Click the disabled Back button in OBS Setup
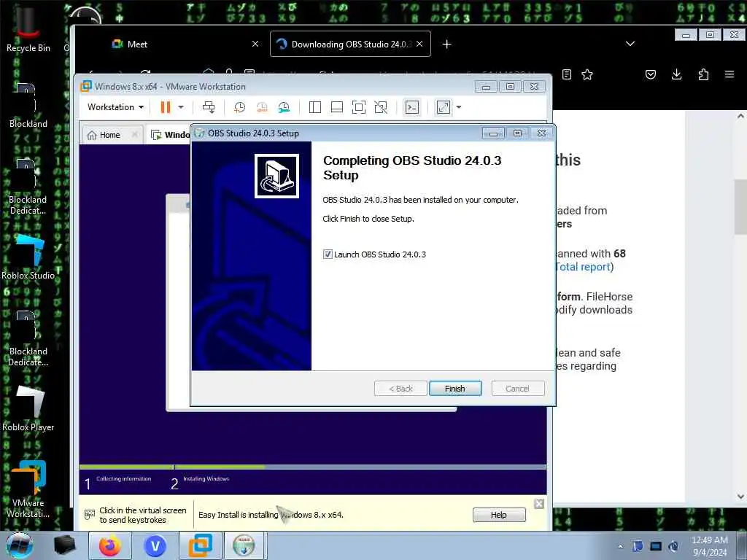 click(400, 389)
